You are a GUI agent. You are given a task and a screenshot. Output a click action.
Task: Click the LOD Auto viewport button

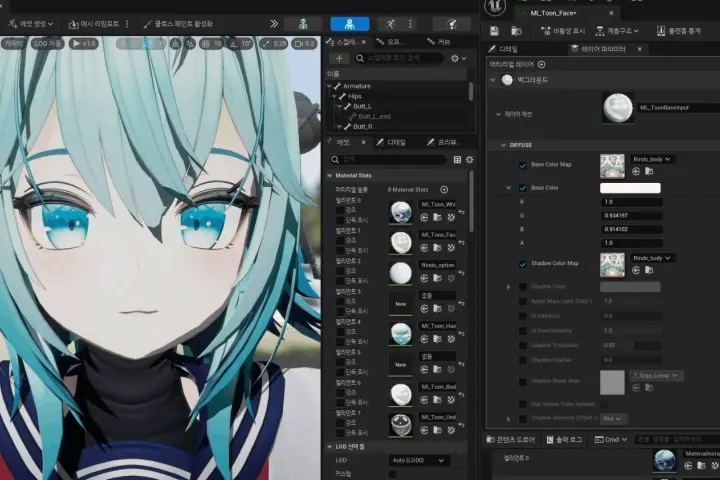click(47, 44)
